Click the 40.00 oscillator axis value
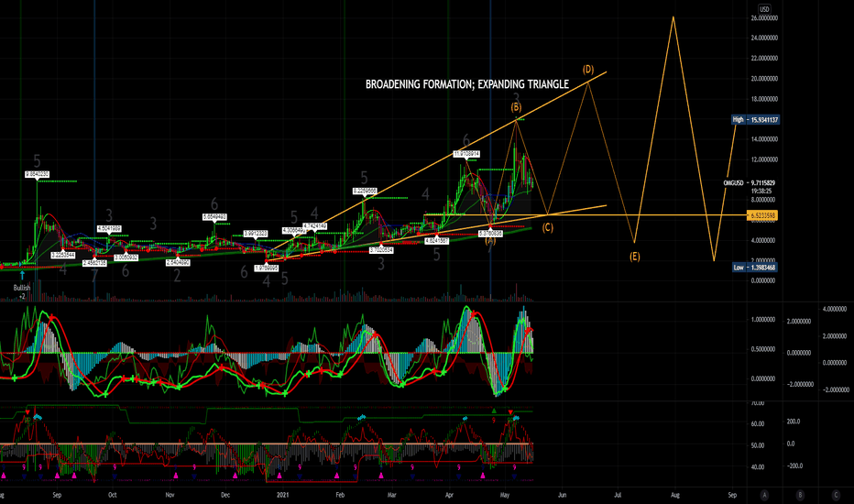The width and height of the screenshot is (854, 504). click(x=758, y=467)
